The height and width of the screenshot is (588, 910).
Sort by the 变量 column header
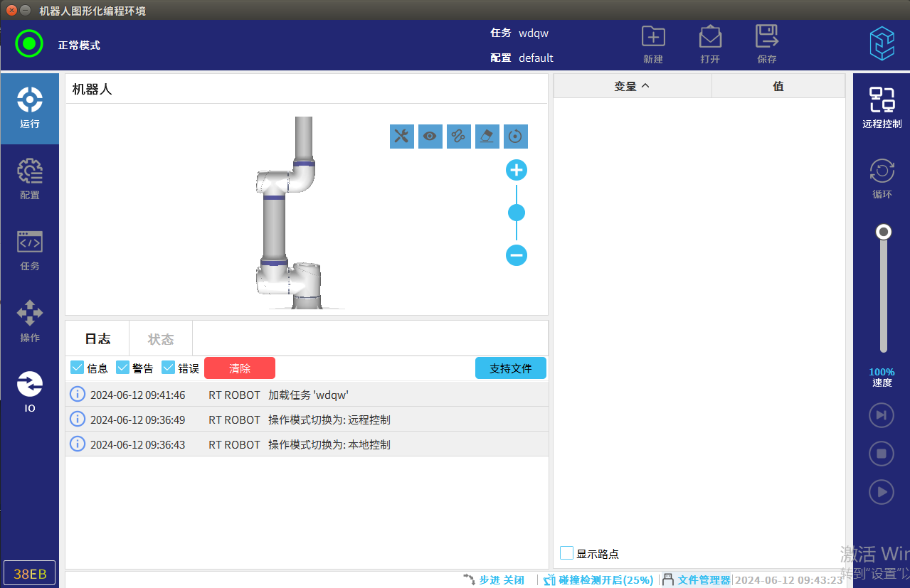[632, 86]
